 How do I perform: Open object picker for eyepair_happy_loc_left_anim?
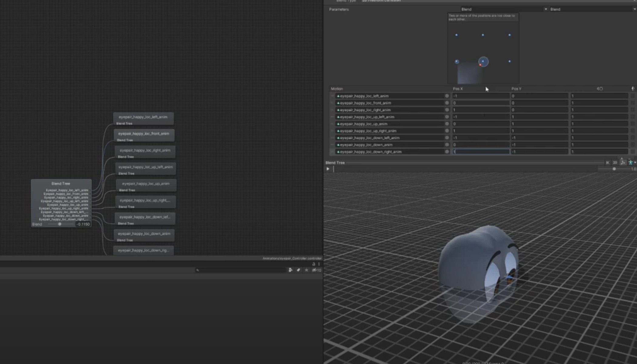click(x=447, y=96)
